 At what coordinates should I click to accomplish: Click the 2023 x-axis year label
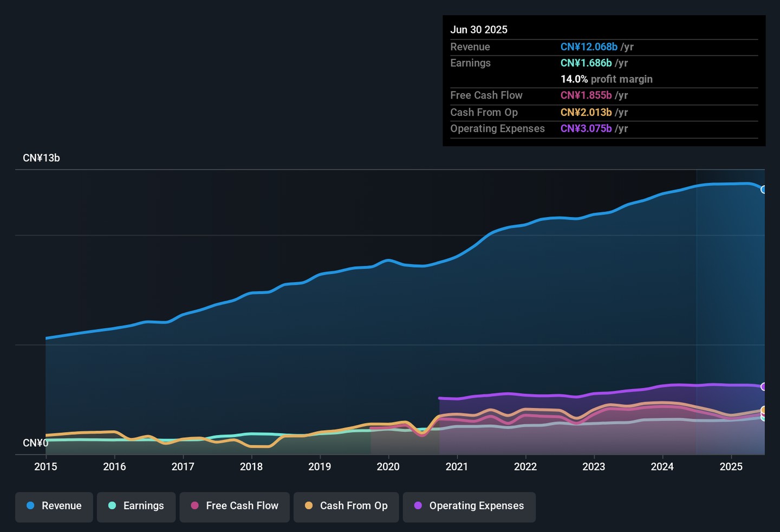pos(594,466)
